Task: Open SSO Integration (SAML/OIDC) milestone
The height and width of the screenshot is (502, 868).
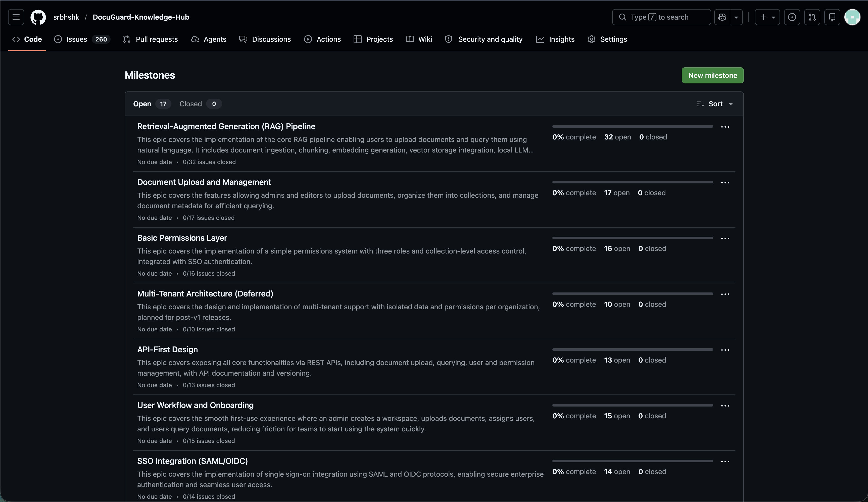Action: 192,461
